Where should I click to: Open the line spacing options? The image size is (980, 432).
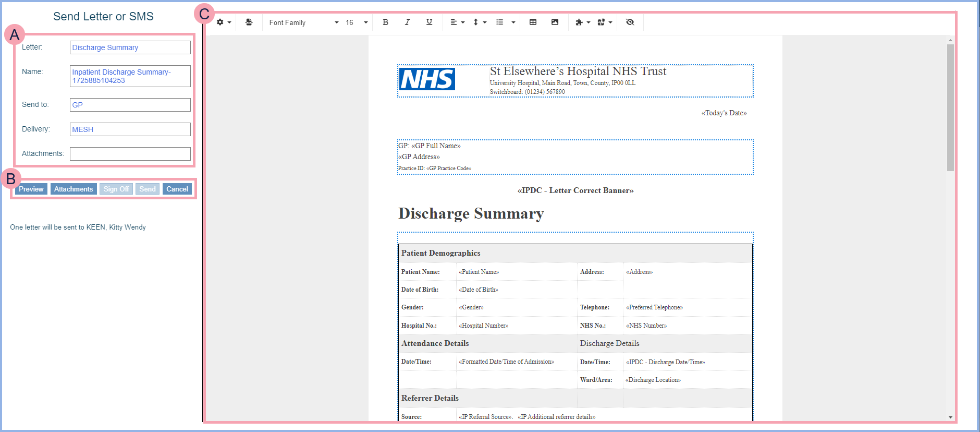click(479, 22)
